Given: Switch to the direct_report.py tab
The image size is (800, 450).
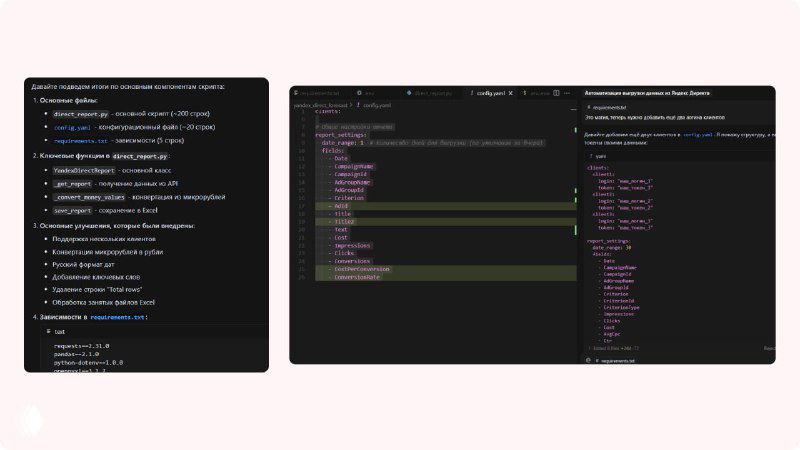Looking at the screenshot, I should [x=432, y=92].
